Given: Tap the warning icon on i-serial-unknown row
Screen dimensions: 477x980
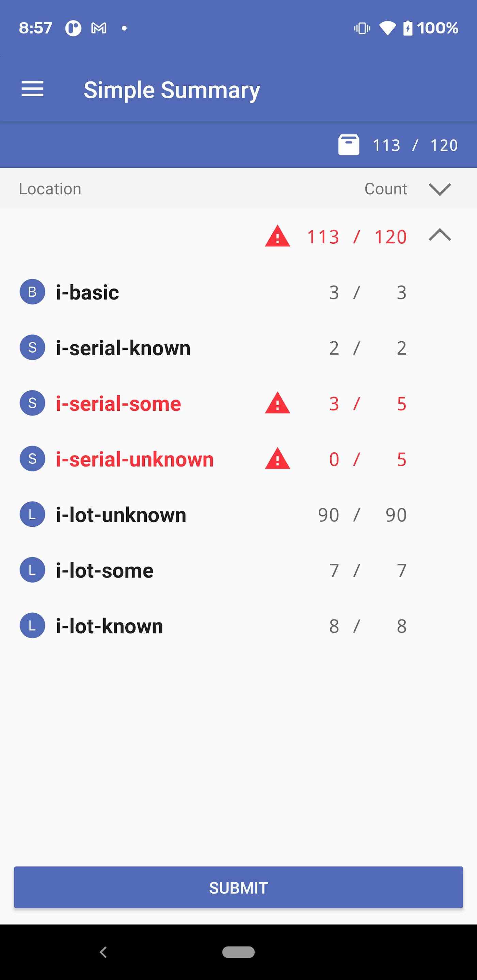Looking at the screenshot, I should coord(277,459).
